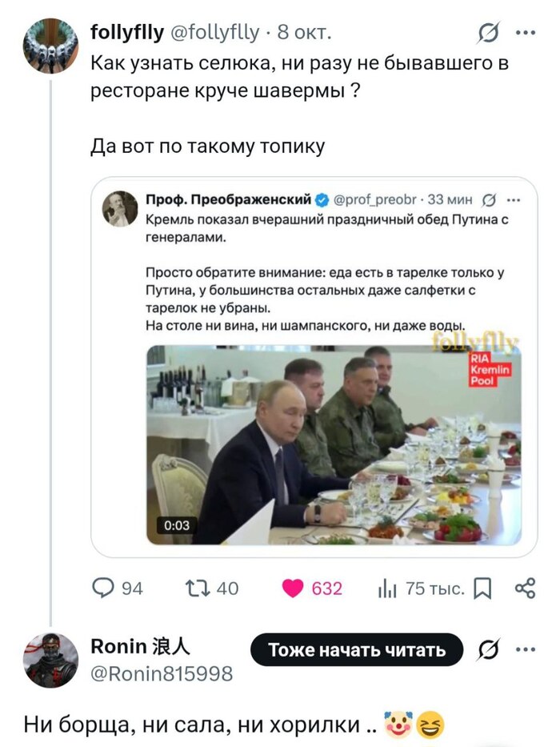560x747 pixels.
Task: Click "Тоже начать читать" follow button
Action: [x=357, y=650]
